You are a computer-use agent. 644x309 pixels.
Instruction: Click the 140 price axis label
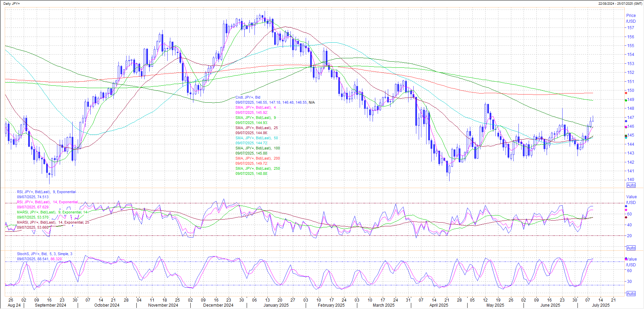tap(630, 180)
